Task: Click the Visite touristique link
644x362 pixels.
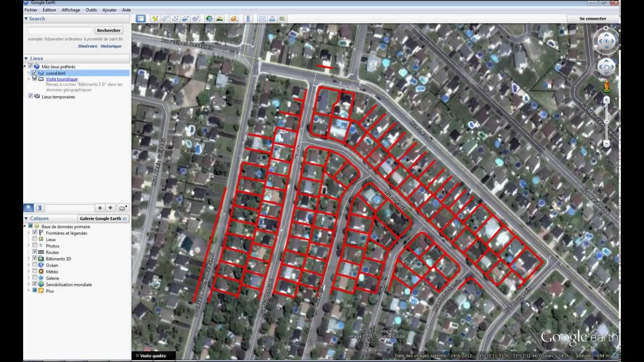Action: pyautogui.click(x=61, y=79)
